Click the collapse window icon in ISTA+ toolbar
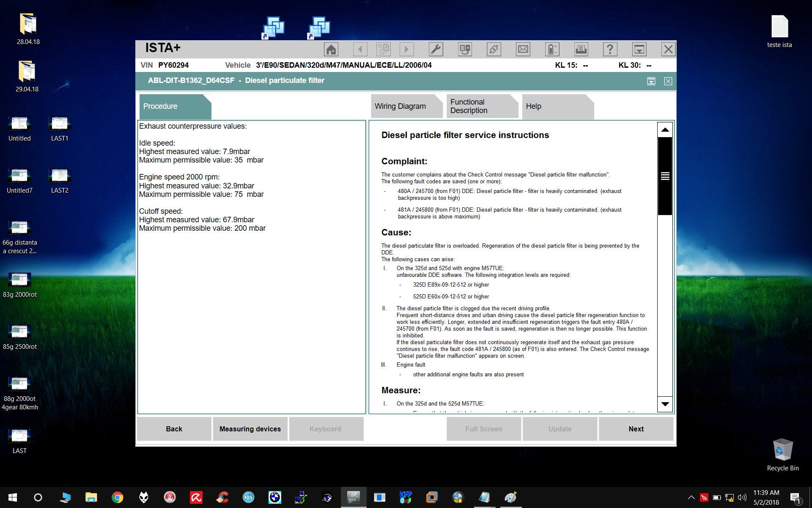This screenshot has width=812, height=508. (639, 50)
